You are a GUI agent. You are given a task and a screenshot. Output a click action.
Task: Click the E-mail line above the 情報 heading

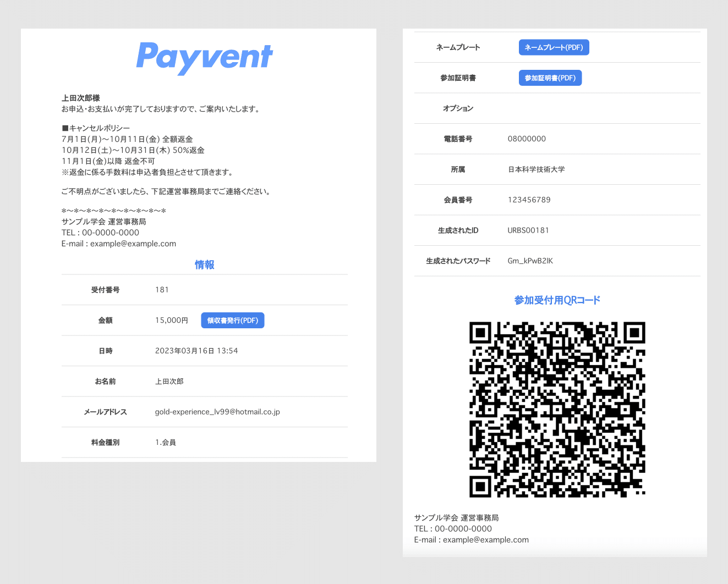click(x=119, y=244)
